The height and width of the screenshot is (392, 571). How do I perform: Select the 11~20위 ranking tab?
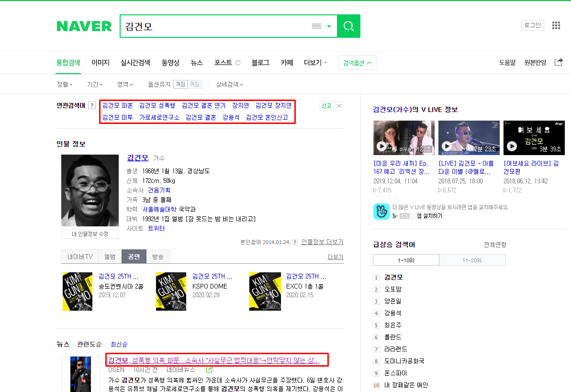(x=472, y=260)
